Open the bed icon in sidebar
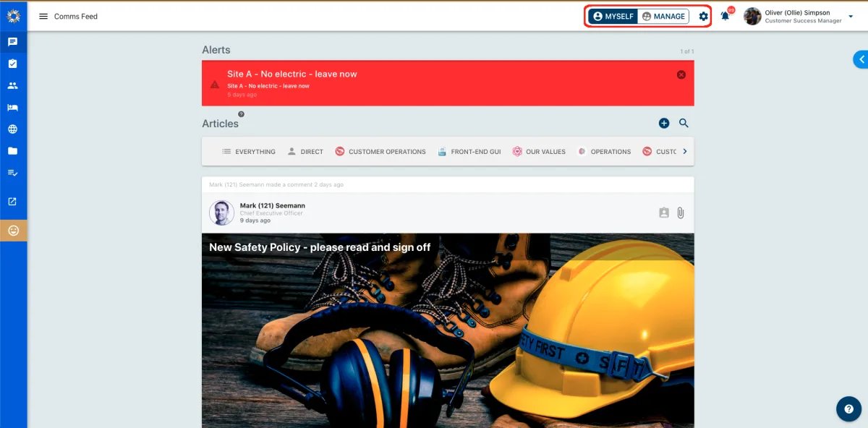Image resolution: width=868 pixels, height=428 pixels. point(13,108)
